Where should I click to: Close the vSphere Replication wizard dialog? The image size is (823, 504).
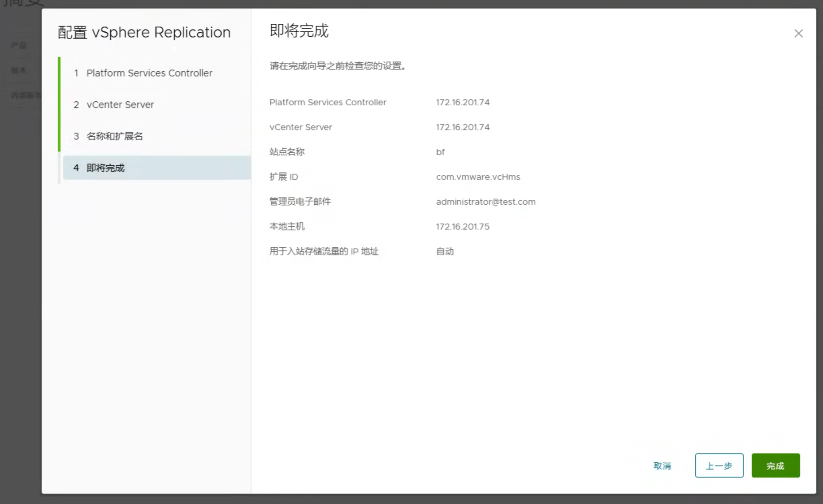click(798, 34)
